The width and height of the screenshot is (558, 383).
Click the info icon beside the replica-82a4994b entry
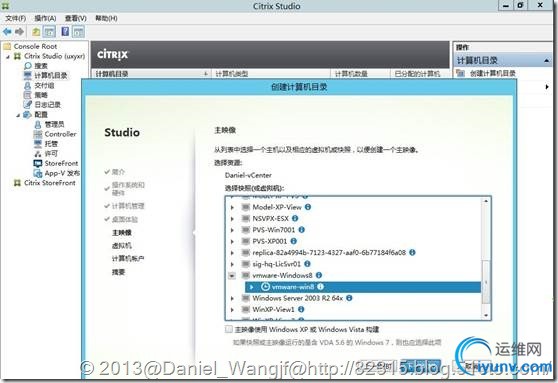pyautogui.click(x=412, y=252)
